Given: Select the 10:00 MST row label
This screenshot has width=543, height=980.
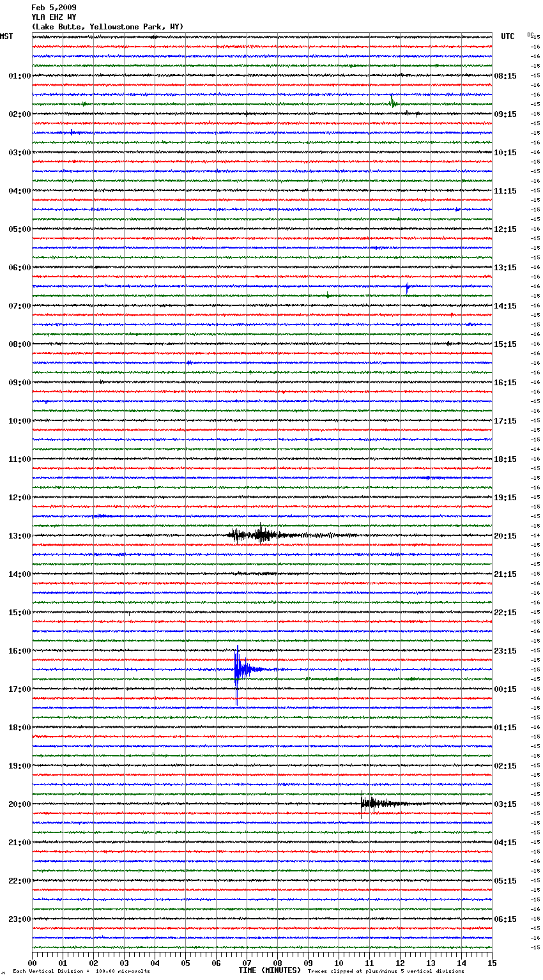Looking at the screenshot, I should [x=19, y=421].
